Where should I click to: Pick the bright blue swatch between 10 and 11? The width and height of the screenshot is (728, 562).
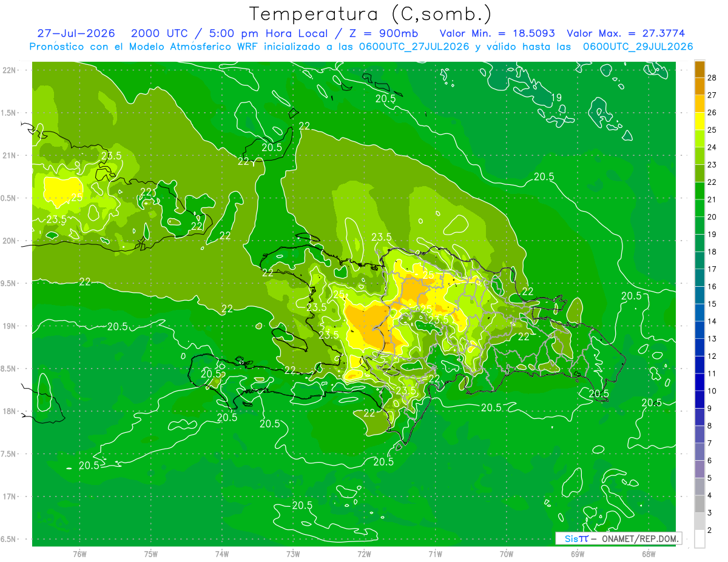pyautogui.click(x=699, y=383)
